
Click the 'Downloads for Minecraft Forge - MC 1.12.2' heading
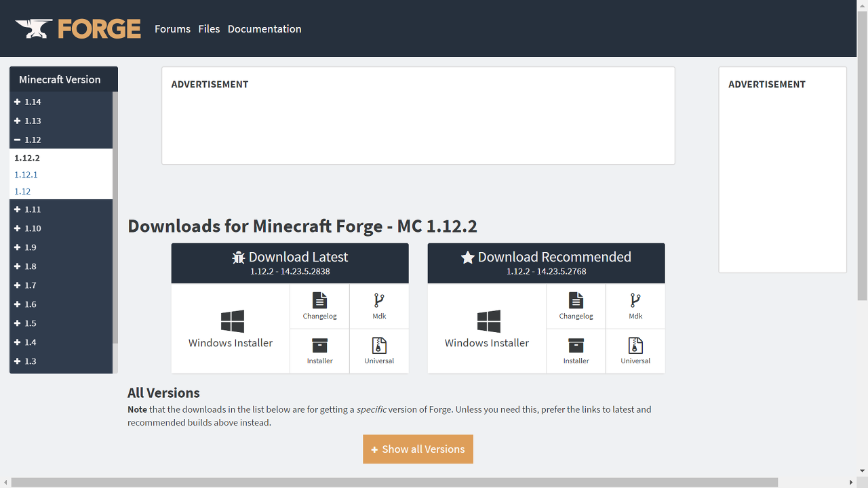click(x=302, y=226)
